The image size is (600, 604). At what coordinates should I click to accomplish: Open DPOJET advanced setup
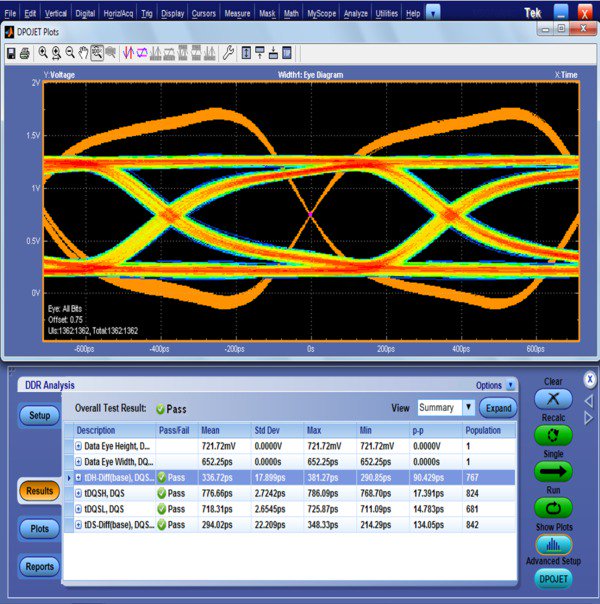pos(553,579)
